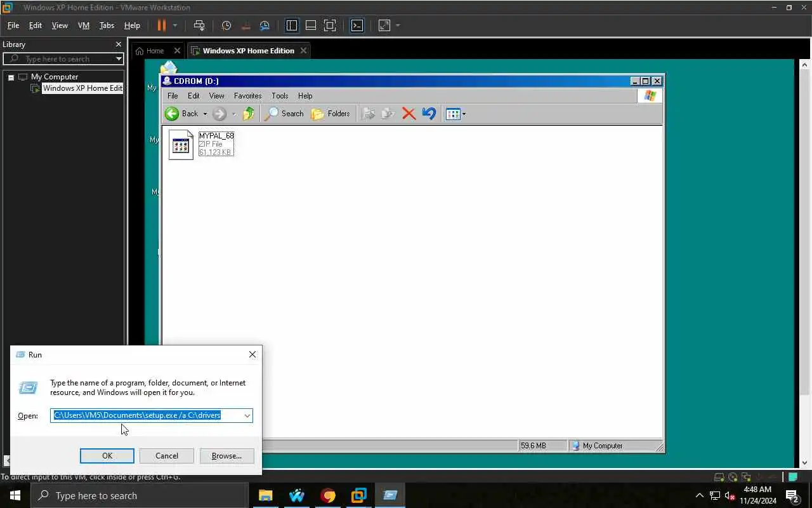Select the MYPAL_68 ZIP file

[x=200, y=144]
